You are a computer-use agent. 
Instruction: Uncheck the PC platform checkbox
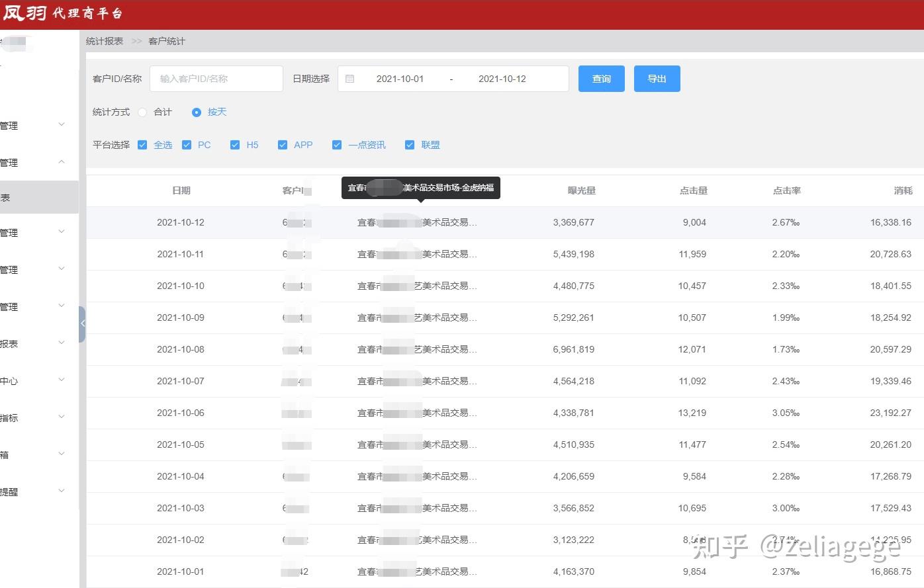(187, 145)
